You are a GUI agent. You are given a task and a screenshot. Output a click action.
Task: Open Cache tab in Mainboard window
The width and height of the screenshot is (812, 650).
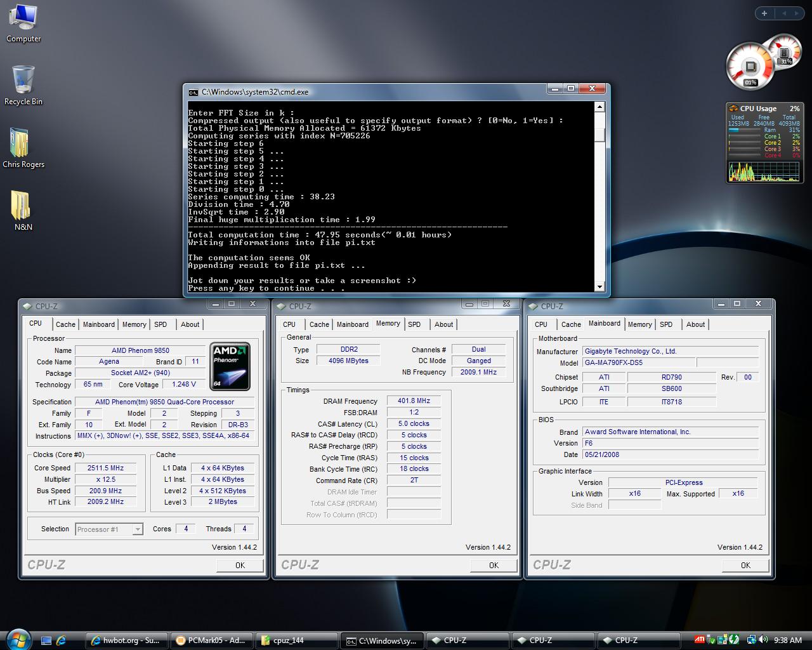571,324
